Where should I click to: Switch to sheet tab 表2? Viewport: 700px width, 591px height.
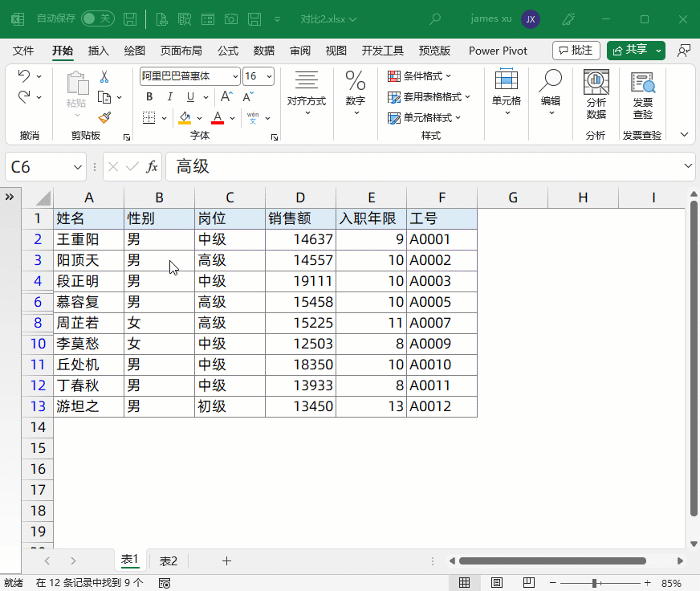tap(169, 560)
